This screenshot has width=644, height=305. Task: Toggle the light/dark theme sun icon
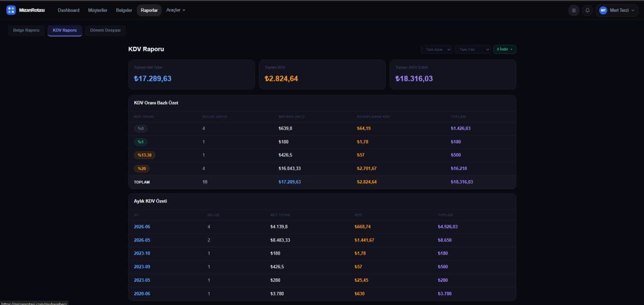coord(574,10)
